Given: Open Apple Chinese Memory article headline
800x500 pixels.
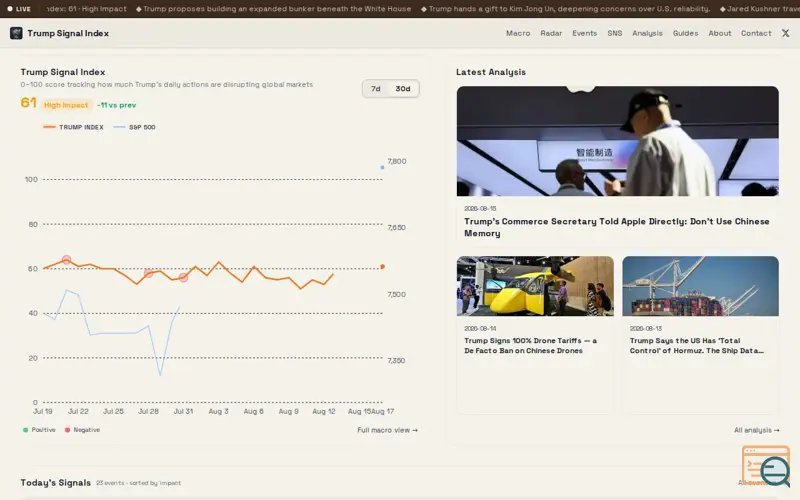Looking at the screenshot, I should click(x=616, y=227).
